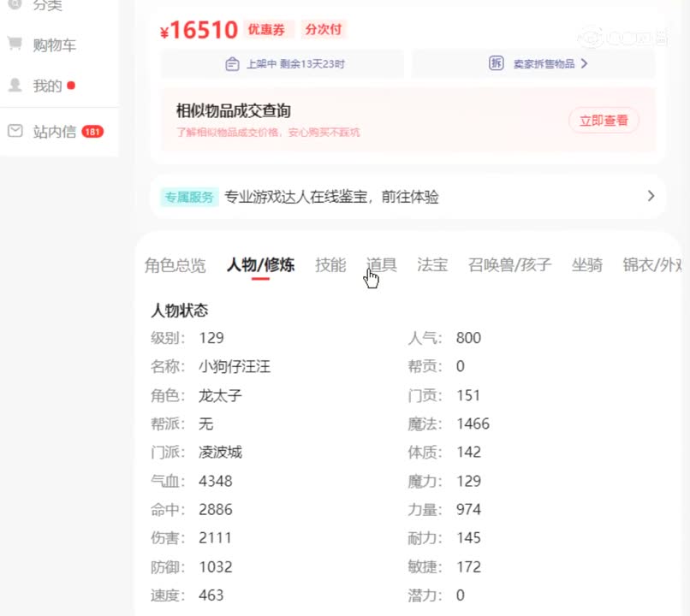
Task: Click the ¥16510 price text
Action: pos(199,30)
